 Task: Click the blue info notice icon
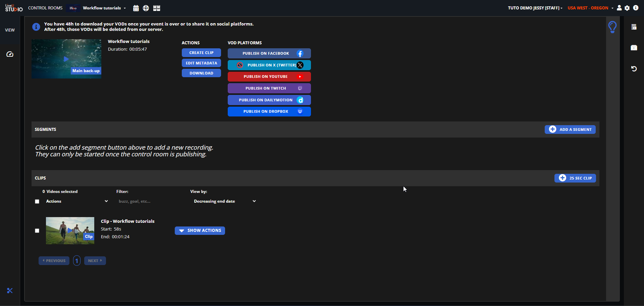tap(36, 27)
